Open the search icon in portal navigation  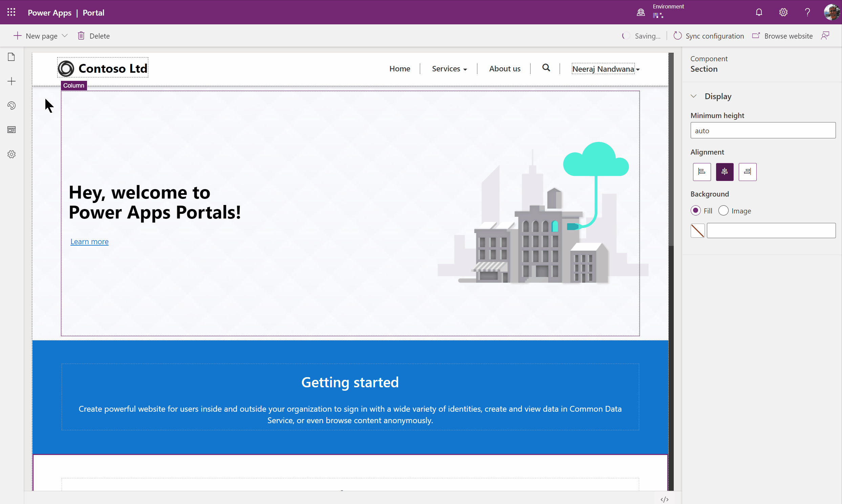pos(546,68)
